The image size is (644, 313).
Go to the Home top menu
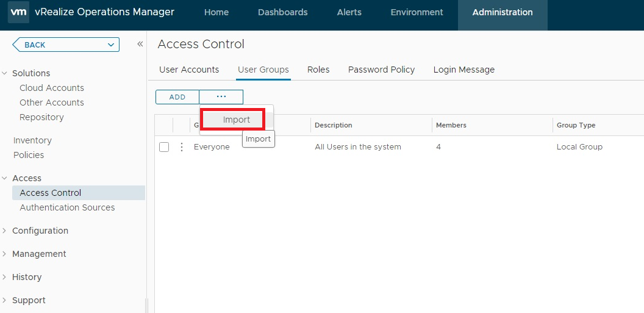coord(216,12)
